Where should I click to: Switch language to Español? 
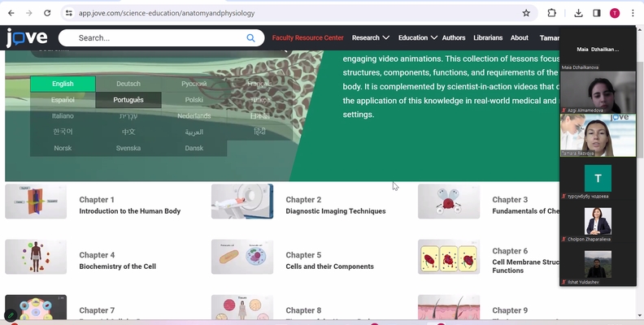click(x=63, y=100)
